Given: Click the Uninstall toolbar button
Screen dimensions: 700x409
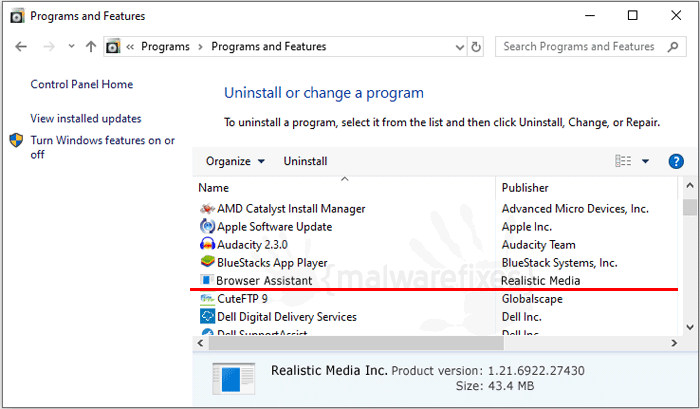Looking at the screenshot, I should coord(305,161).
